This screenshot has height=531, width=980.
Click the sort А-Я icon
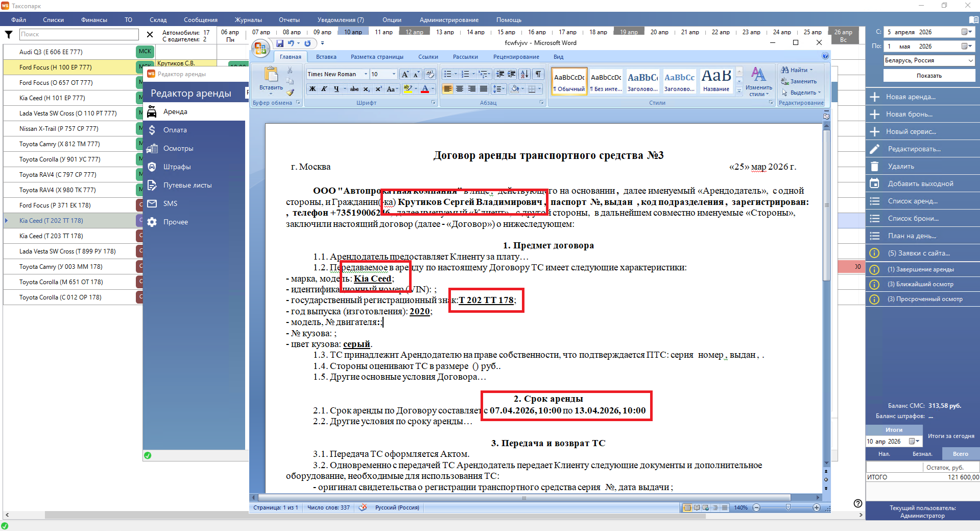click(524, 74)
